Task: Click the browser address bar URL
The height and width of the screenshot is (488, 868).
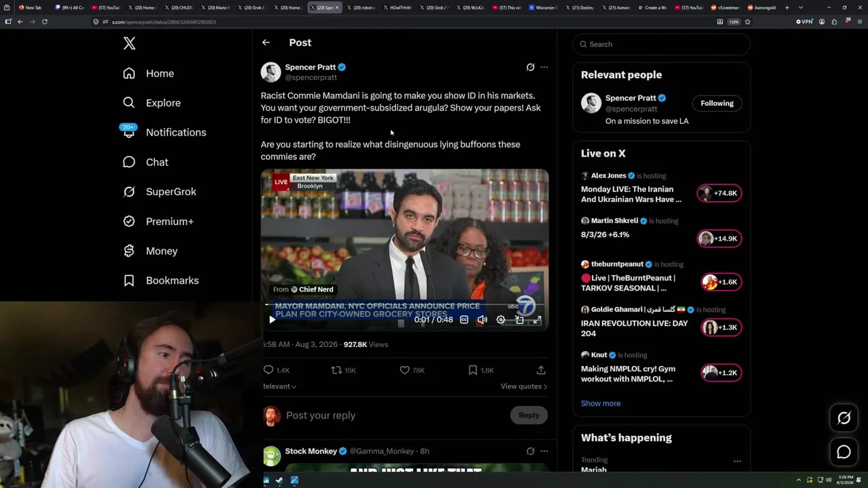Action: tap(164, 22)
